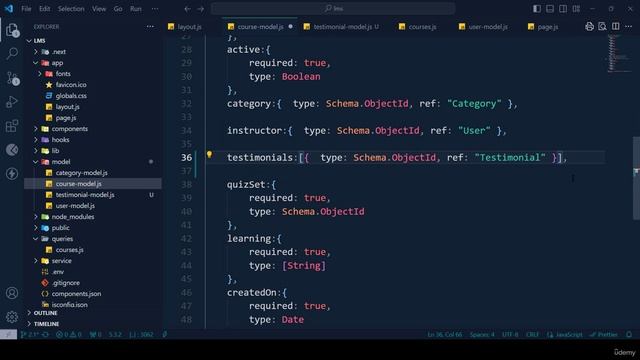Image resolution: width=640 pixels, height=360 pixels.
Task: Click UTF-8 encoding in status bar
Action: coord(510,335)
